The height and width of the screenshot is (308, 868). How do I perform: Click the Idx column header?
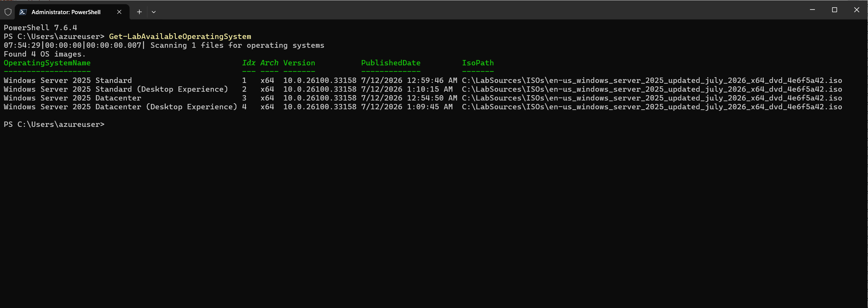[x=249, y=63]
